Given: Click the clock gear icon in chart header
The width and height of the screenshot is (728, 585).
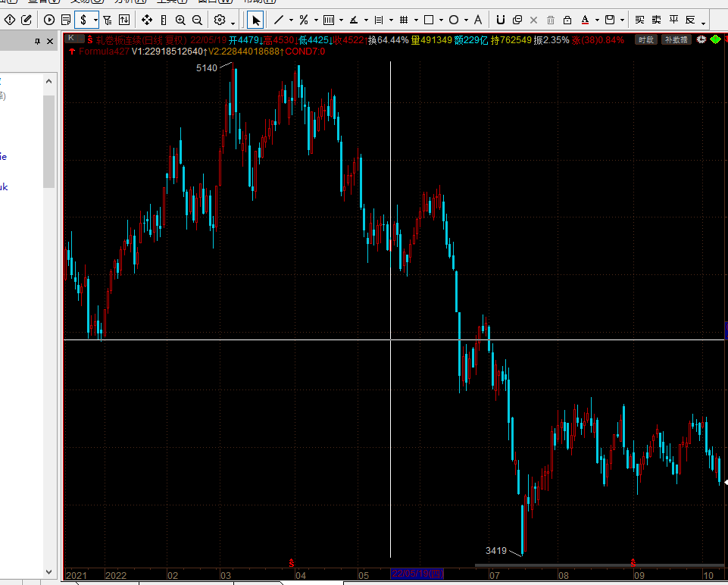Looking at the screenshot, I should [x=701, y=39].
